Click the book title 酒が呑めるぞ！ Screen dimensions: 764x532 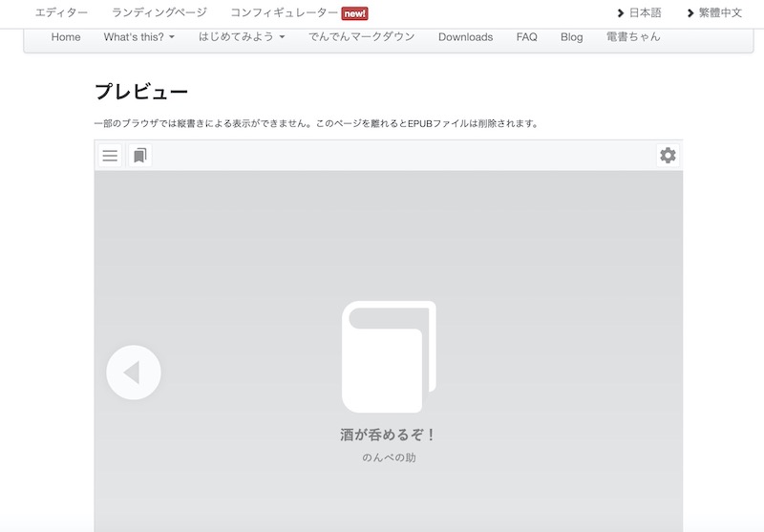click(389, 435)
